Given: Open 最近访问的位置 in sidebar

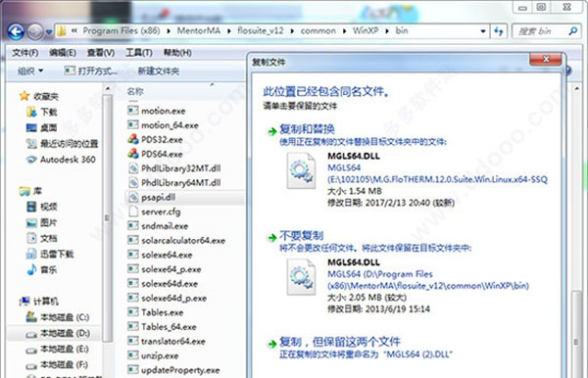Looking at the screenshot, I should point(63,144).
